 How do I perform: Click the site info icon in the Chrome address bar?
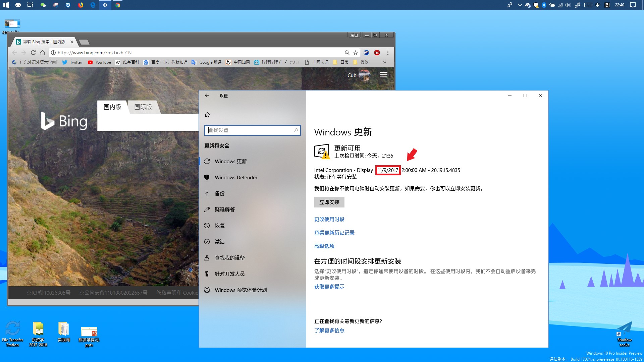point(53,53)
